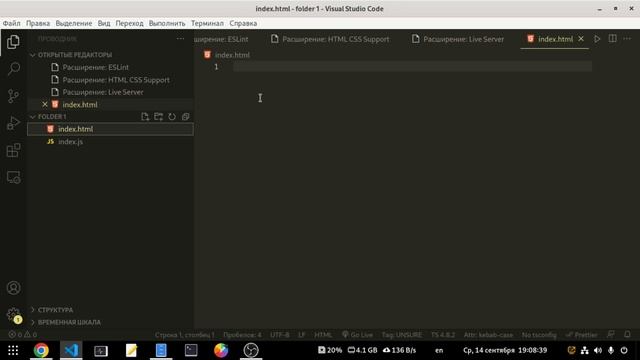This screenshot has height=360, width=640.
Task: Open the Remote Explorer view
Action: [13, 177]
